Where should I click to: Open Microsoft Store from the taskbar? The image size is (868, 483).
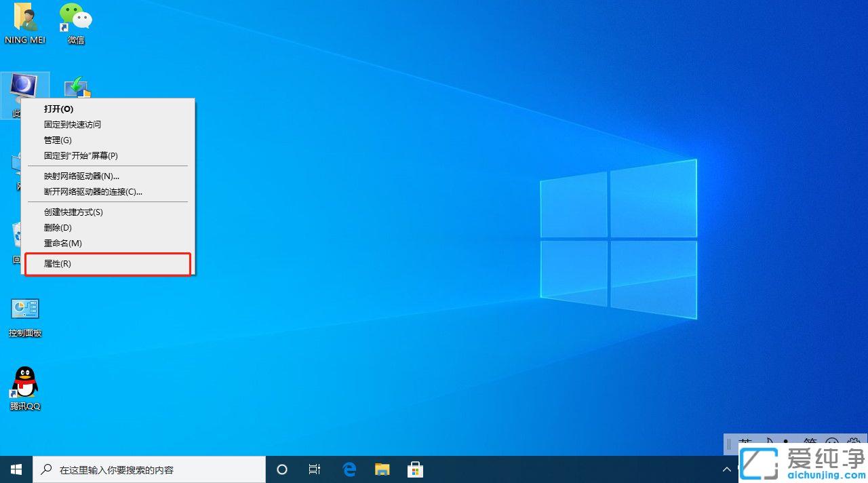pyautogui.click(x=414, y=469)
